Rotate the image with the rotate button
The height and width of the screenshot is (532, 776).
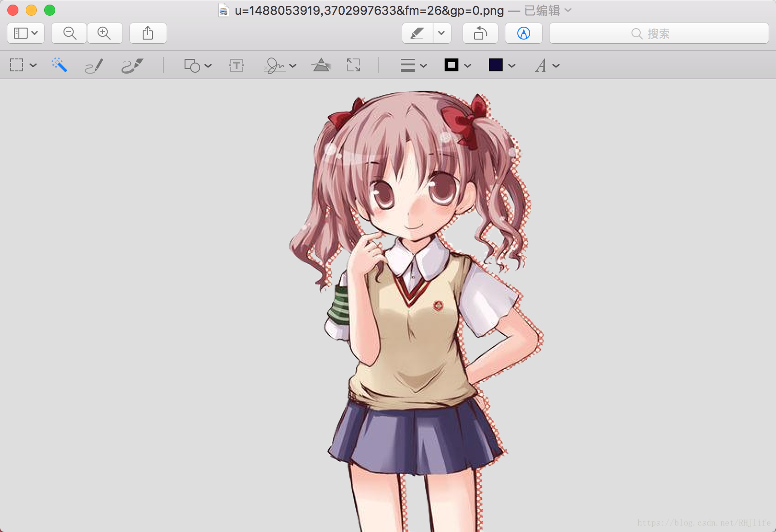[481, 33]
